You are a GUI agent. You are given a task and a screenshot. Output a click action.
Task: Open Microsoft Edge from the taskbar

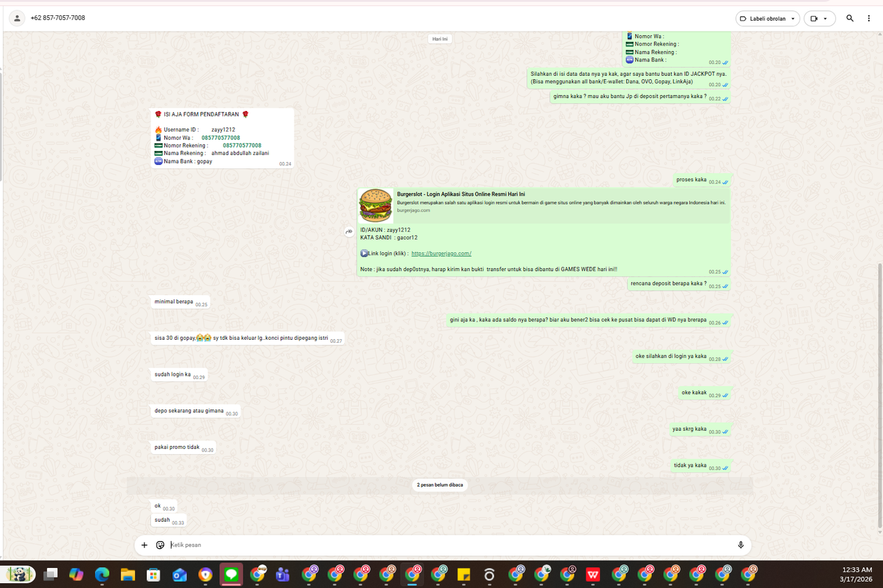coord(102,574)
